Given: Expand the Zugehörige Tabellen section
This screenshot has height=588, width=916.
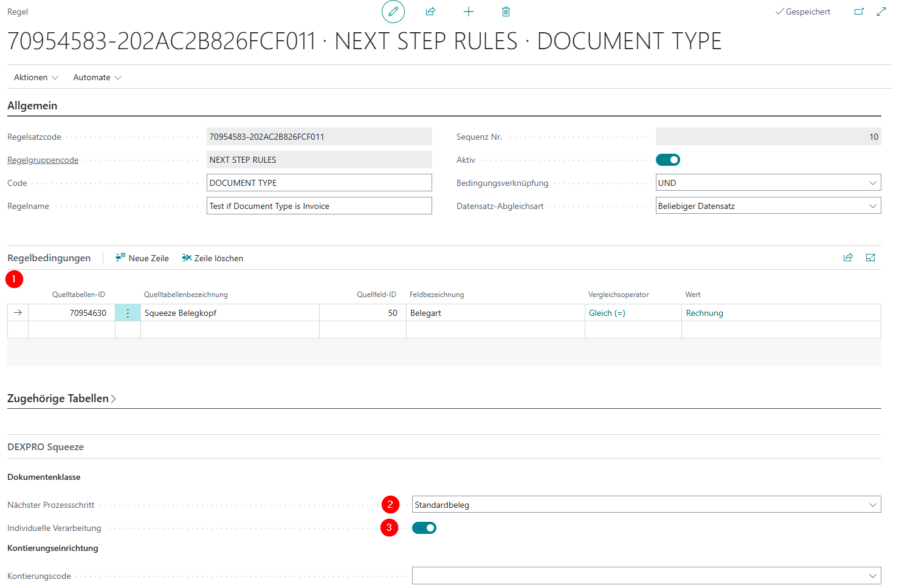Looking at the screenshot, I should 61,398.
